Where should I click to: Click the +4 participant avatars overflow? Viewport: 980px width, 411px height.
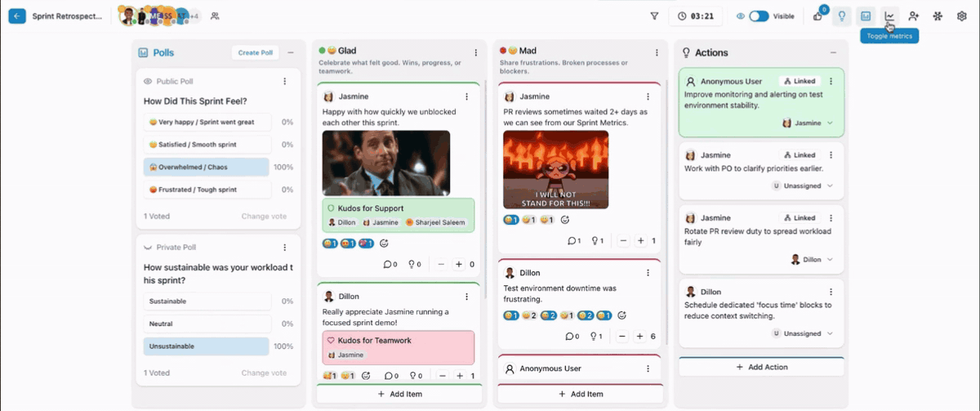[194, 16]
